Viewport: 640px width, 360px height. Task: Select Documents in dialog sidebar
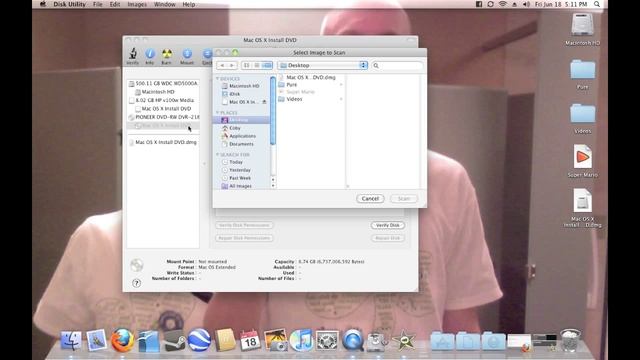pos(241,144)
